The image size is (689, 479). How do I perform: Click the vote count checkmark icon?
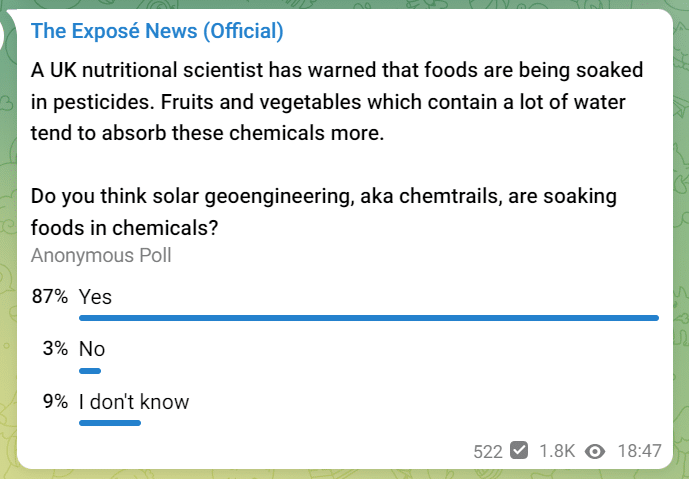coord(519,450)
